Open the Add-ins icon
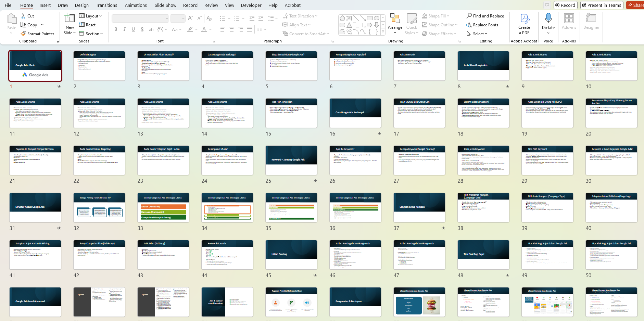The height and width of the screenshot is (321, 644). (569, 19)
